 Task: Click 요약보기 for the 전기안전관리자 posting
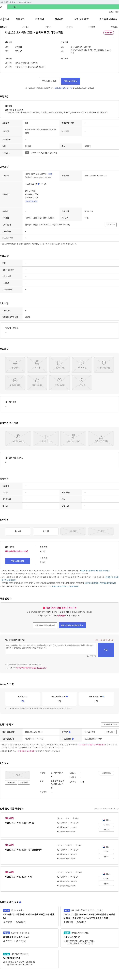106,852
